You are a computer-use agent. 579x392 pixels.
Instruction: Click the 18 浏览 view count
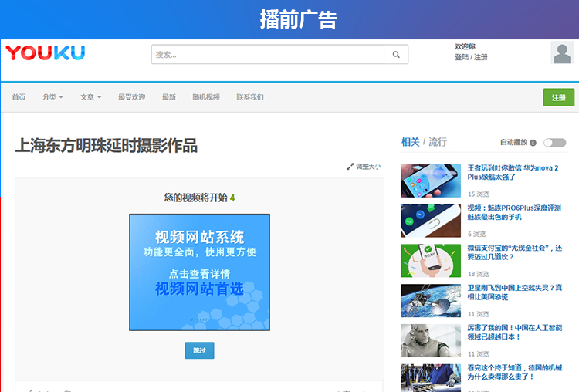(479, 274)
